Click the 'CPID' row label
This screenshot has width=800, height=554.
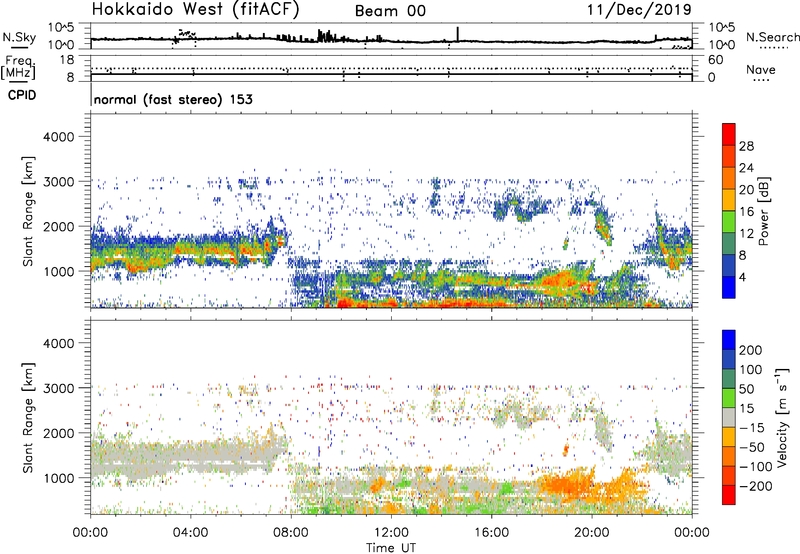click(22, 95)
